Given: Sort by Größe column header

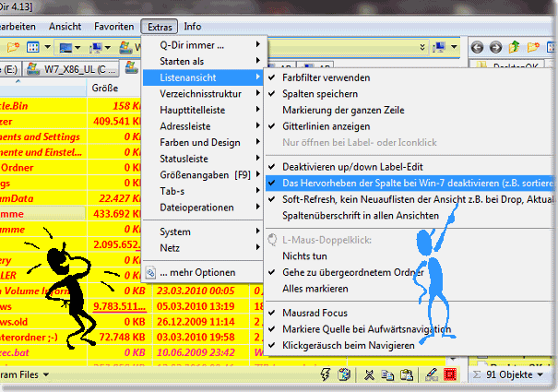Looking at the screenshot, I should (x=113, y=88).
